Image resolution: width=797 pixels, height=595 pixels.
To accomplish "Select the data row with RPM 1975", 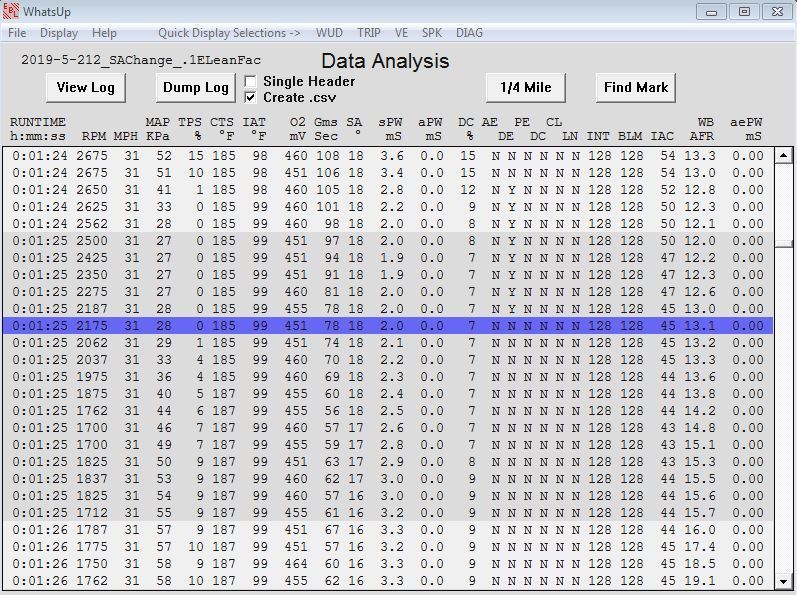I will [x=386, y=377].
